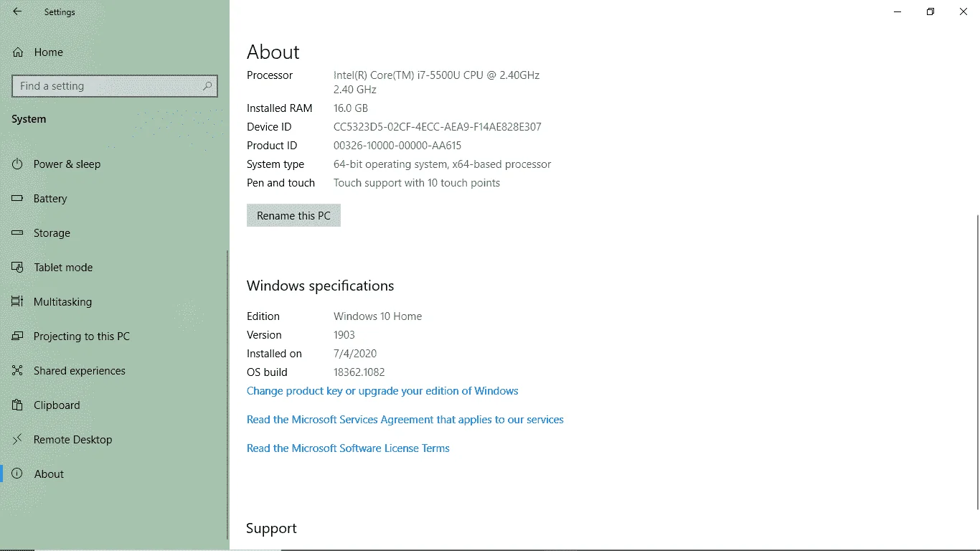Click the Find a setting field
Image resolution: width=980 pixels, height=551 pixels.
click(x=115, y=86)
